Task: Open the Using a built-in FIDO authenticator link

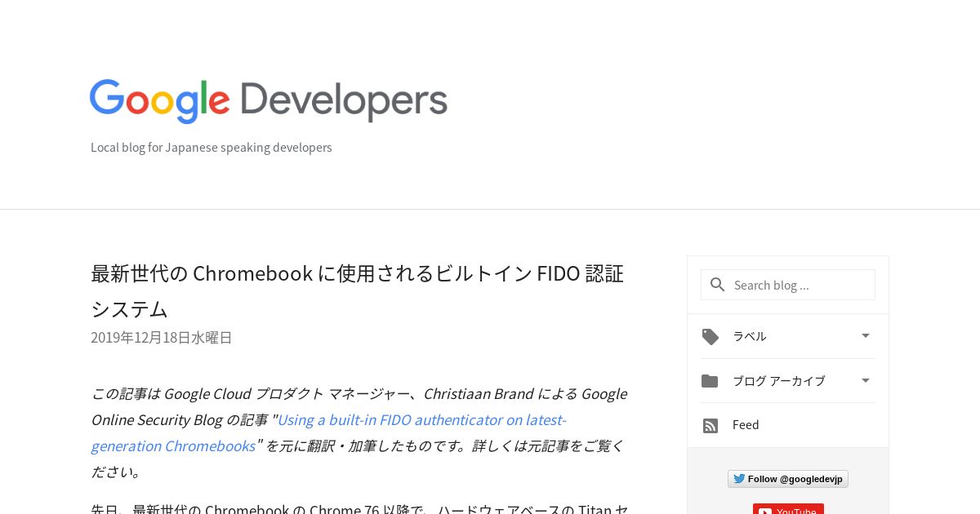Action: [x=328, y=432]
